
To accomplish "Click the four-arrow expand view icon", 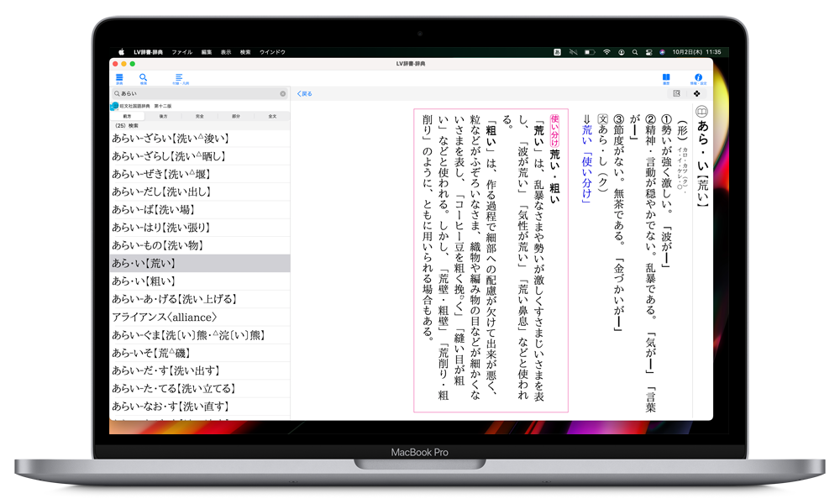I will (x=696, y=94).
